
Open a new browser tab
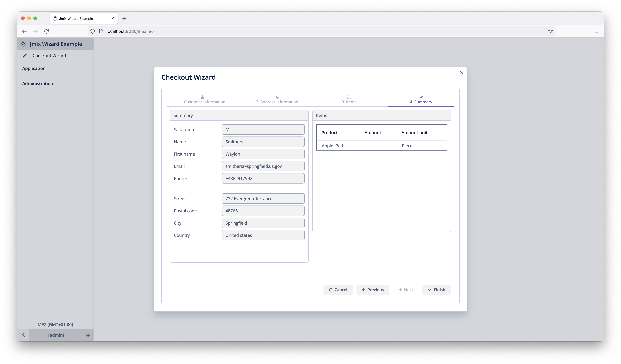click(124, 18)
